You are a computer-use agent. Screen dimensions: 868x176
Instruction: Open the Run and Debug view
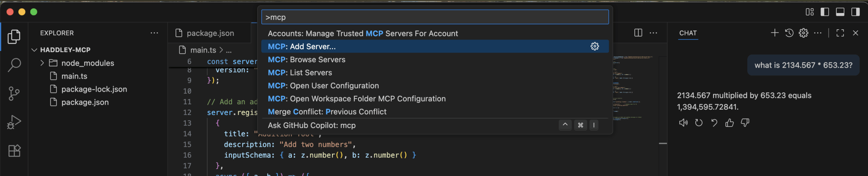14,122
